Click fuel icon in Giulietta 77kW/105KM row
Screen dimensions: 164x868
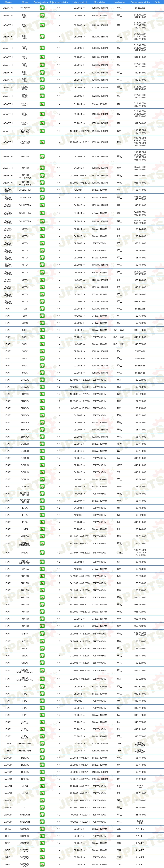tap(42, 213)
